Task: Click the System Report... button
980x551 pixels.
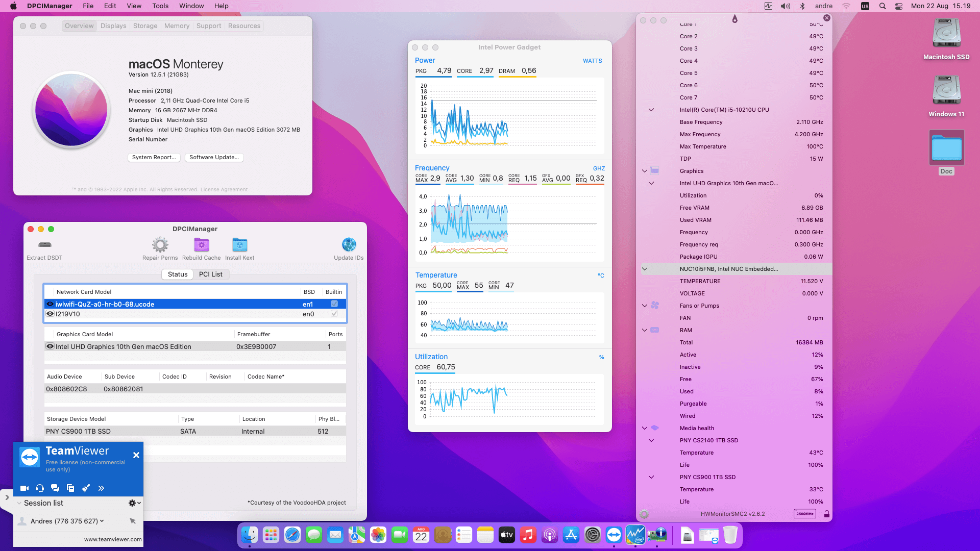Action: (154, 157)
